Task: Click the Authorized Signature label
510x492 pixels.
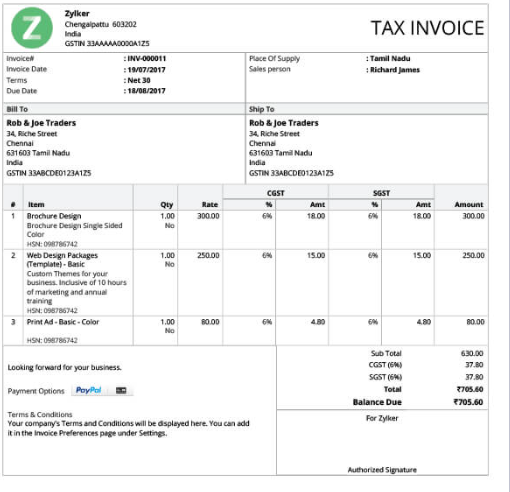Action: click(382, 470)
